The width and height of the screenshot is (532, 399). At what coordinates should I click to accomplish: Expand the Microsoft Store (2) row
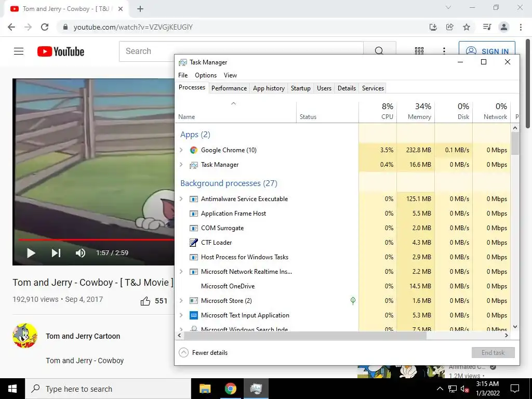pyautogui.click(x=181, y=301)
